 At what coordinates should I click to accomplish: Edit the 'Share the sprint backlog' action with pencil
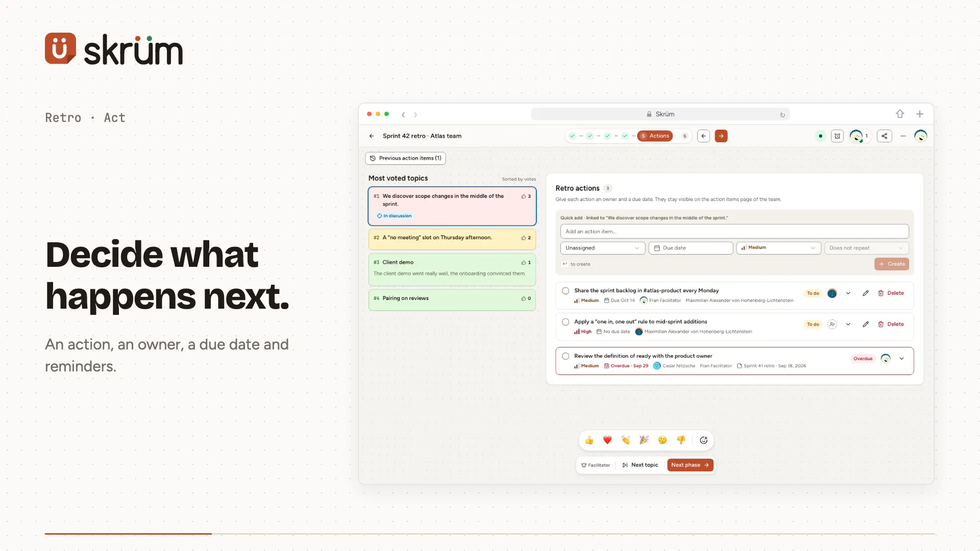(x=866, y=293)
